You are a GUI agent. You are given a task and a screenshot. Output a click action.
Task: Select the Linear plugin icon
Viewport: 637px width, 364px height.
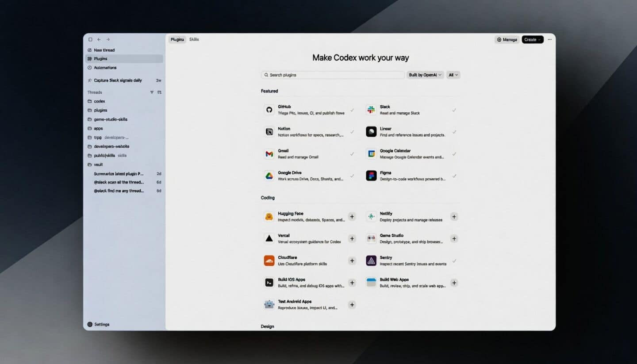point(371,132)
